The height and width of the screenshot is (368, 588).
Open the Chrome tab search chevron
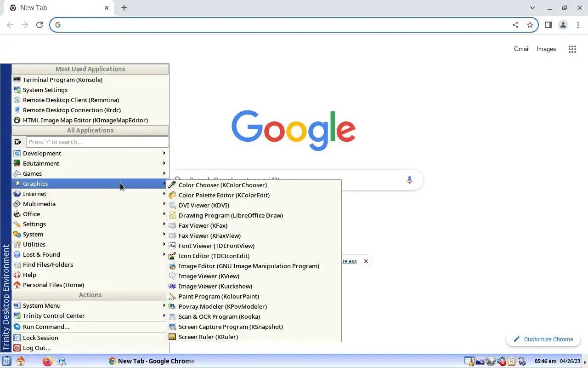532,8
